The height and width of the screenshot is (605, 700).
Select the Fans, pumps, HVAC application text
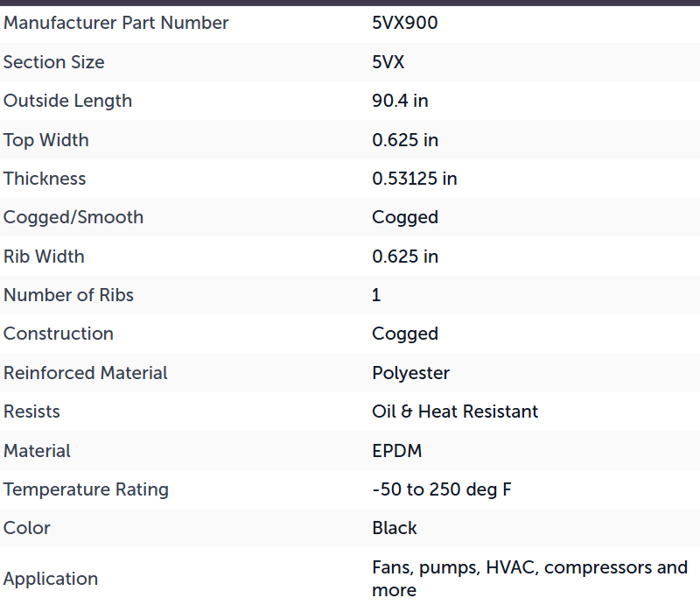tap(455, 568)
